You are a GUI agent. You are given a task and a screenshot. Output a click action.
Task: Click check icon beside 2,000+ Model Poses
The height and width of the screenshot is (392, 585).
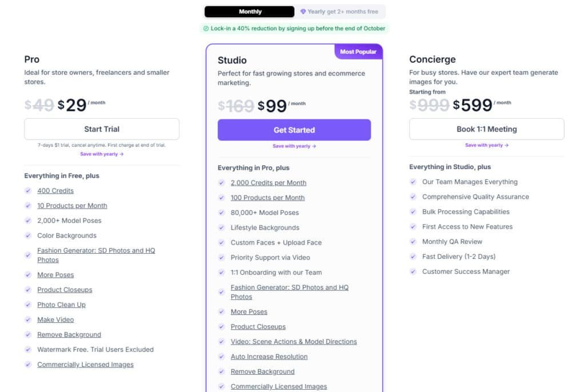pos(28,221)
